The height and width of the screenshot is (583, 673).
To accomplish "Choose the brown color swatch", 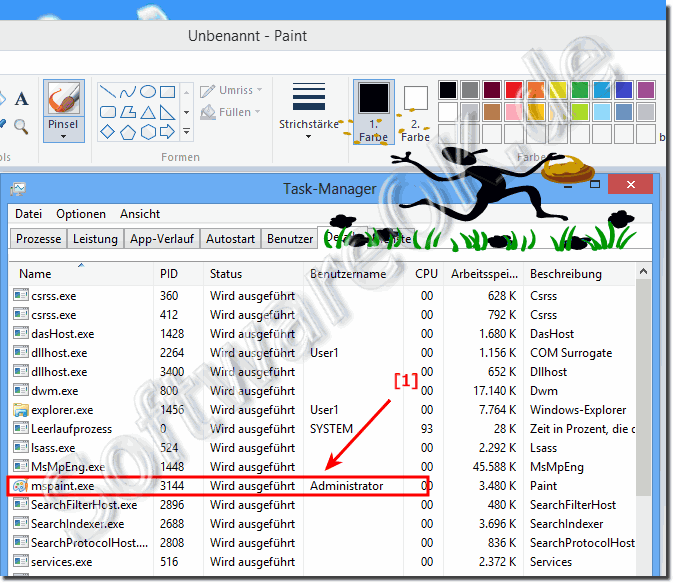I will (x=492, y=112).
